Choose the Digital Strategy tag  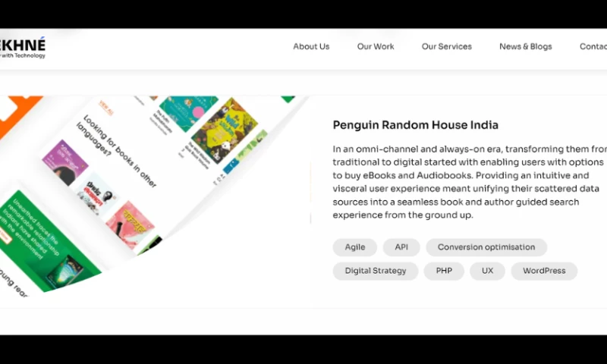375,271
